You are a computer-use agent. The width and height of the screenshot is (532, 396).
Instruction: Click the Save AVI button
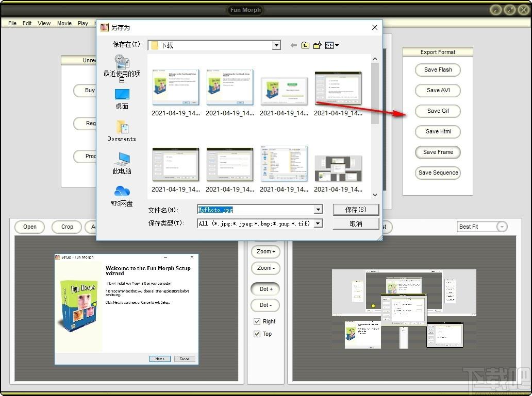[x=438, y=91]
